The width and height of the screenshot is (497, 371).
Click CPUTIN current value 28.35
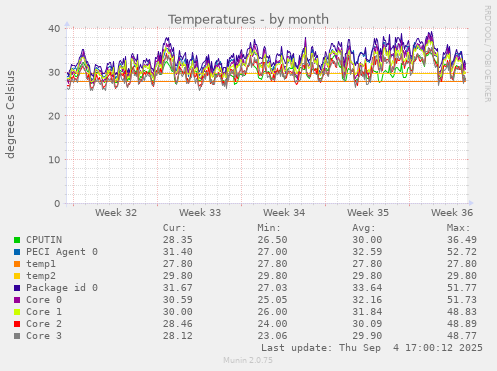(x=178, y=240)
